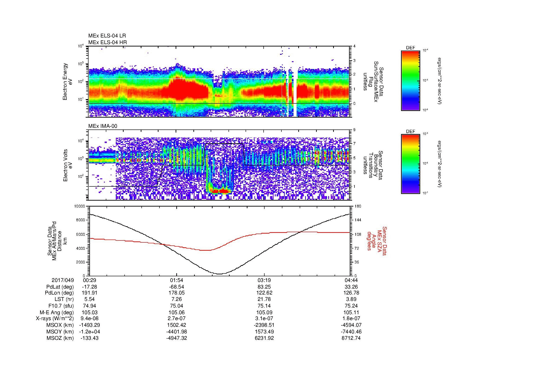Click inside the ELS electron energy spectrogram
The width and height of the screenshot is (555, 392).
pos(219,82)
